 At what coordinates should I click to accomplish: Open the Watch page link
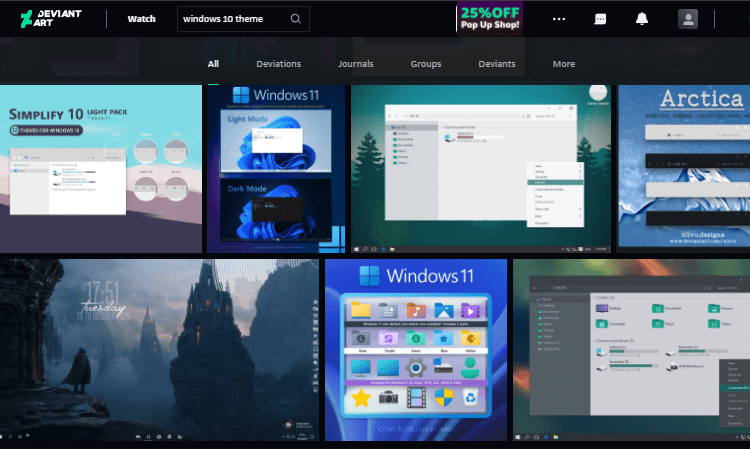[141, 19]
